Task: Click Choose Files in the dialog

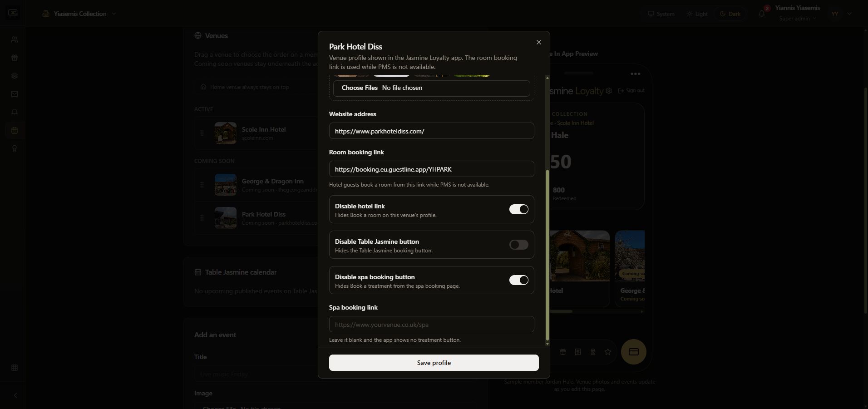Action: coord(360,88)
